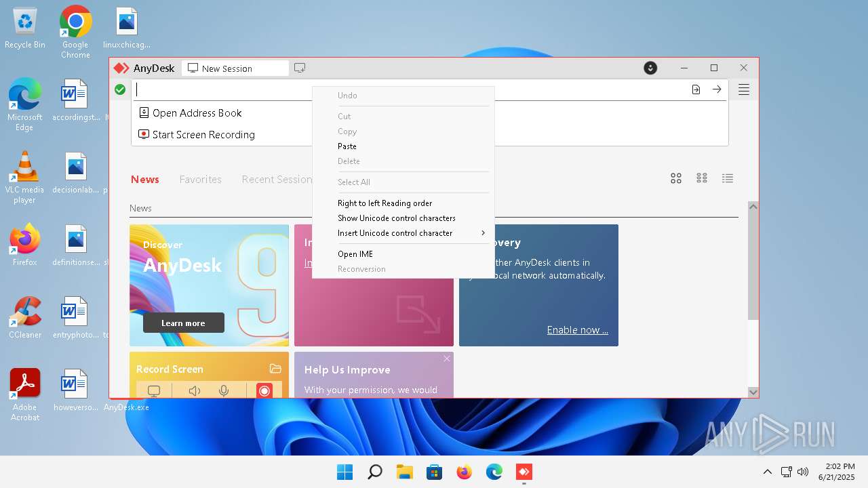This screenshot has width=868, height=488.
Task: Click red record button on Record Screen card
Action: click(264, 391)
